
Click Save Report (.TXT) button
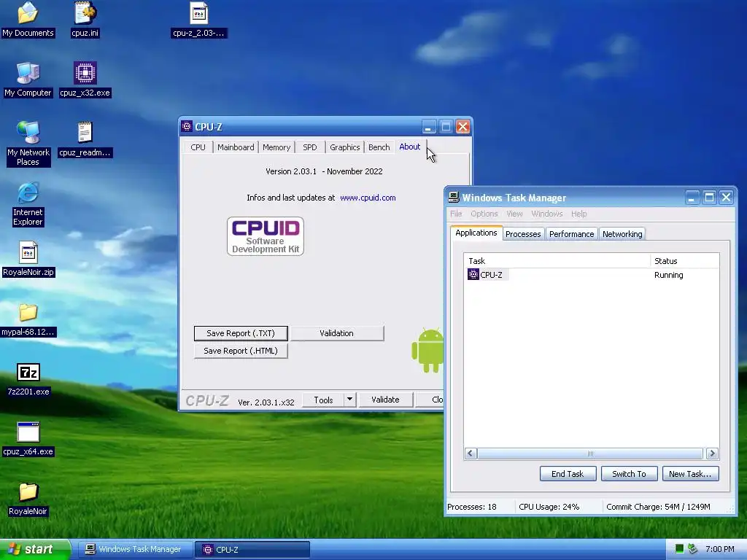click(241, 333)
